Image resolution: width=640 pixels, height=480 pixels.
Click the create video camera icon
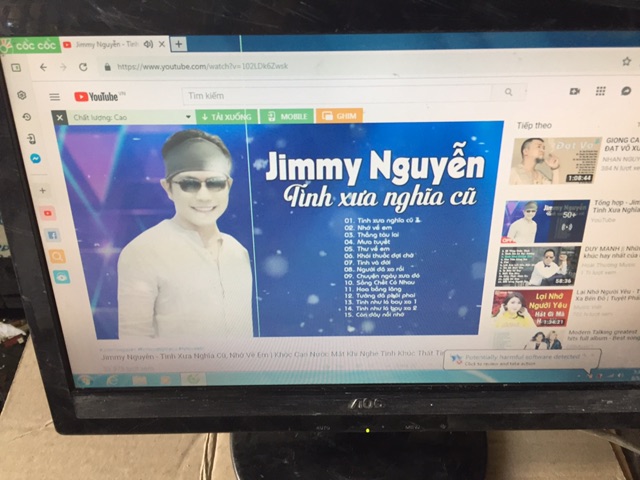[x=575, y=91]
